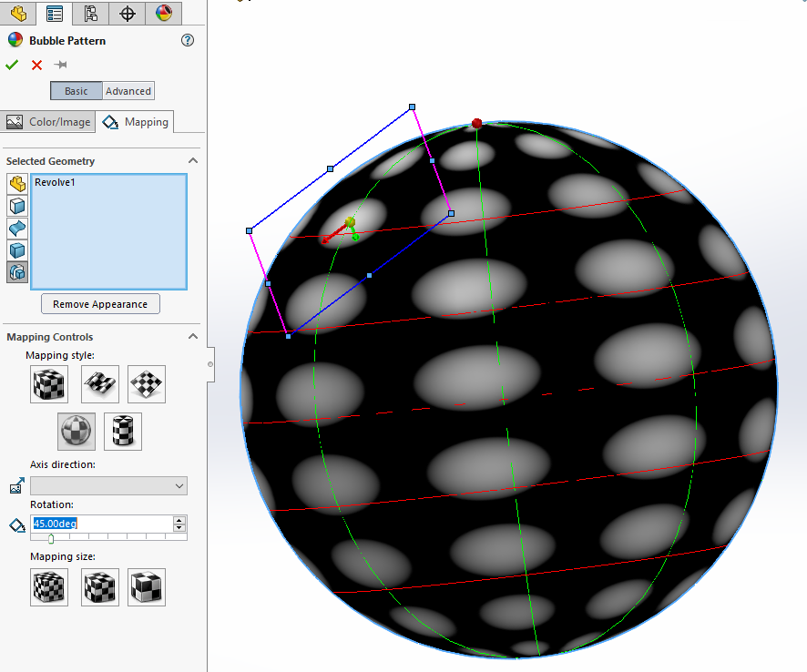The width and height of the screenshot is (807, 672).
Task: Open the FeatureManager design tree tab
Action: 18,13
